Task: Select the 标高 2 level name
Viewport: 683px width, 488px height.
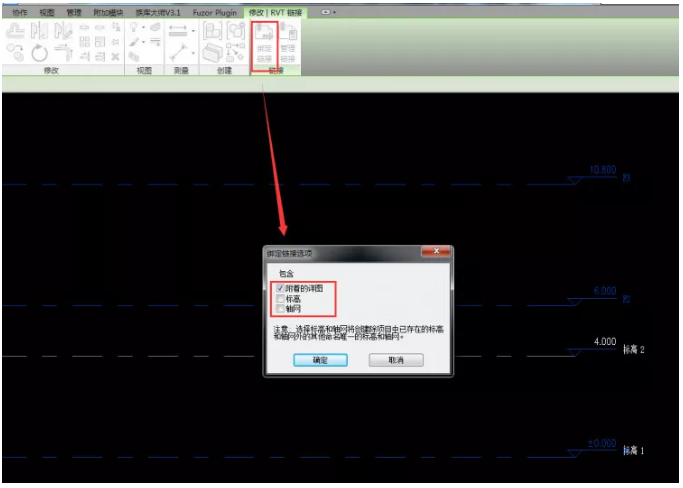Action: (x=634, y=349)
